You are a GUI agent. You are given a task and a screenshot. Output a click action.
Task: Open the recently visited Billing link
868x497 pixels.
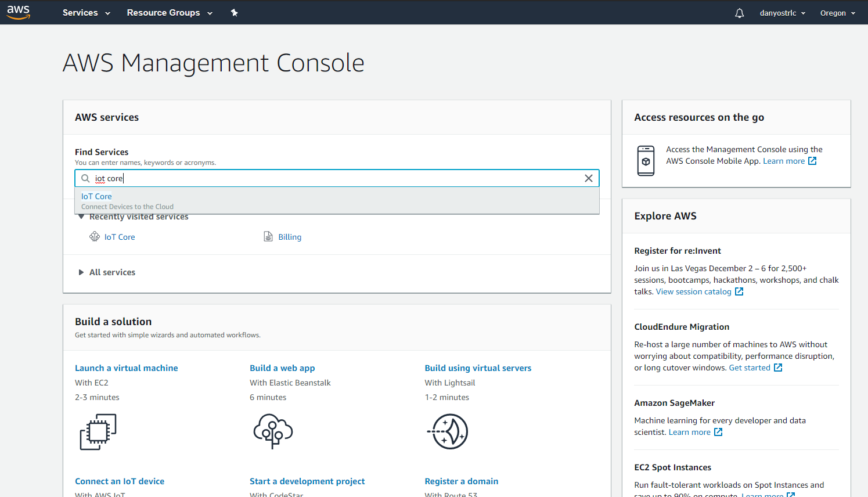coord(290,237)
